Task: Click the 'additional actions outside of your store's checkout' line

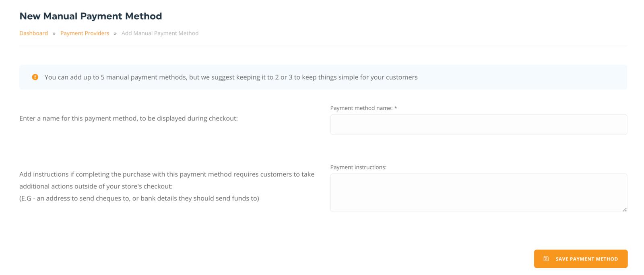Action: (x=96, y=186)
